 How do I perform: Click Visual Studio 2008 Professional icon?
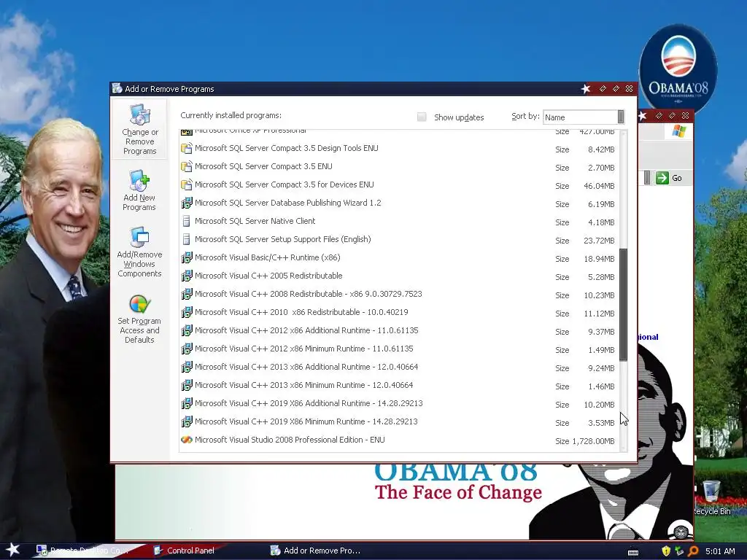pyautogui.click(x=187, y=440)
